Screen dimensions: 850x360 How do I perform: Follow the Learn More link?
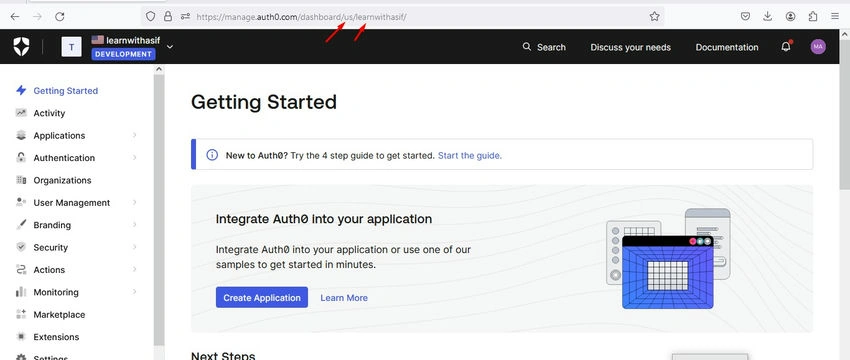pos(344,298)
